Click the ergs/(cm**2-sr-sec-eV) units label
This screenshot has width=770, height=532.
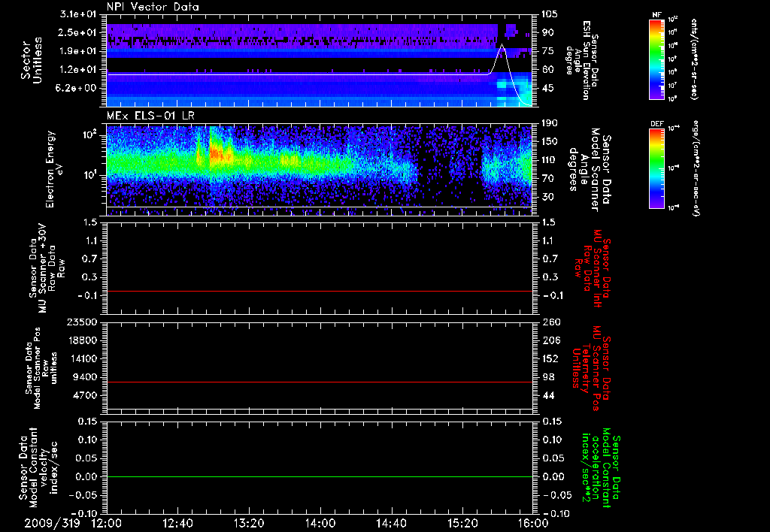pos(696,168)
